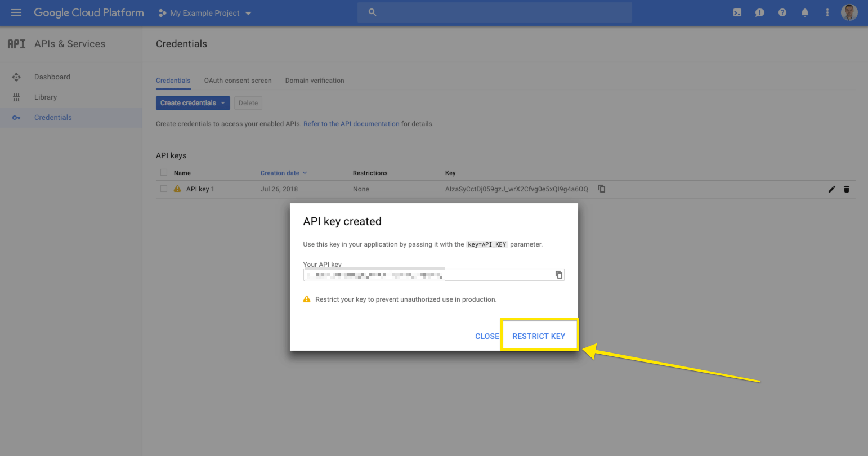Click the RESTRICT KEY button
Screen dimensions: 868x456
(539, 336)
